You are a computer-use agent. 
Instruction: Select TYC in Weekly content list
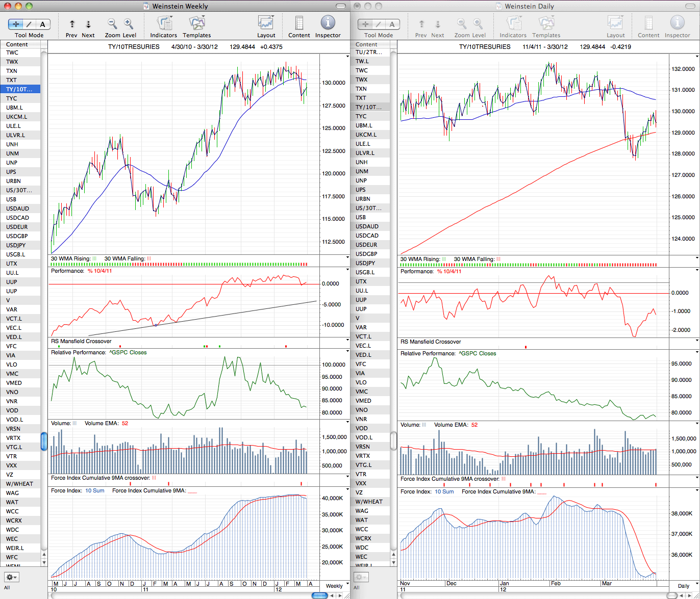20,98
